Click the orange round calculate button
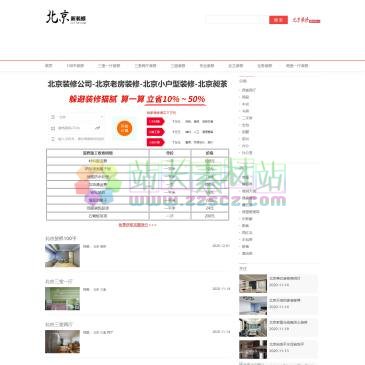The height and width of the screenshot is (365, 365). [124, 128]
